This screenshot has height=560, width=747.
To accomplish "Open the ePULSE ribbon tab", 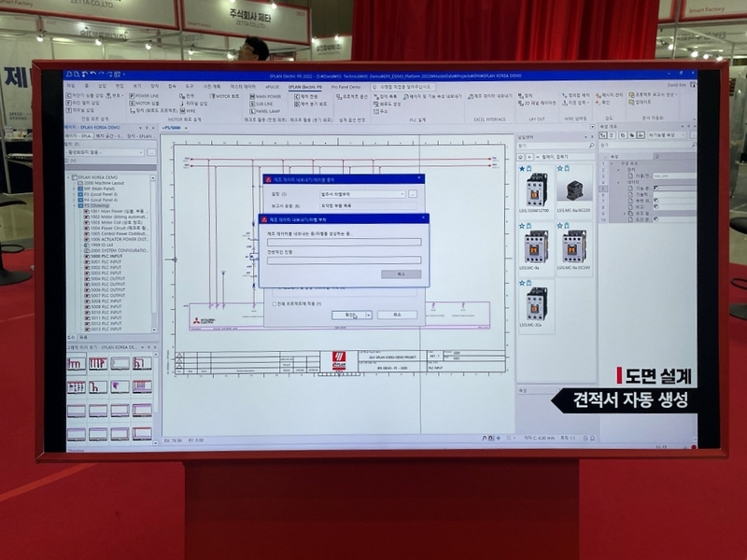I will (x=272, y=85).
